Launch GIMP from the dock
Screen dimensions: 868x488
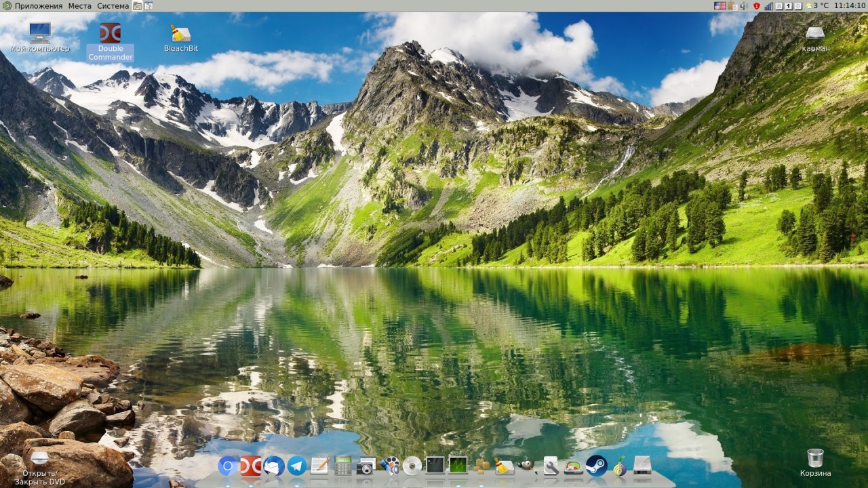[527, 466]
